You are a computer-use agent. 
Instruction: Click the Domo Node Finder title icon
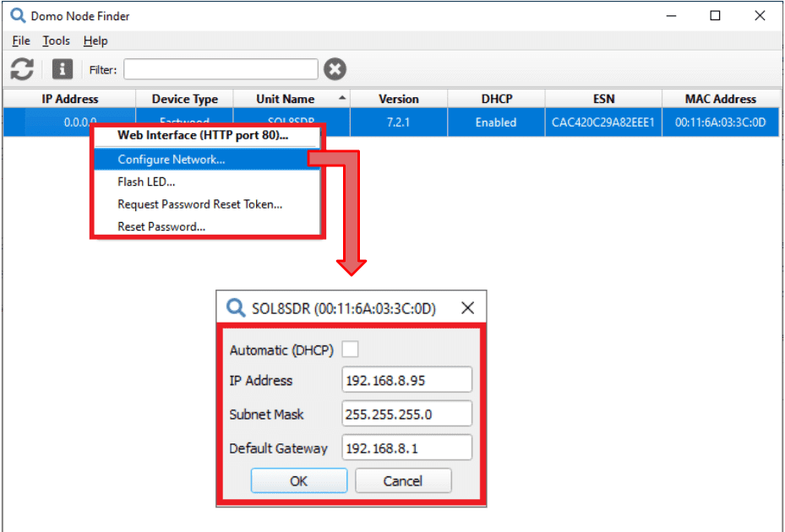pyautogui.click(x=17, y=16)
